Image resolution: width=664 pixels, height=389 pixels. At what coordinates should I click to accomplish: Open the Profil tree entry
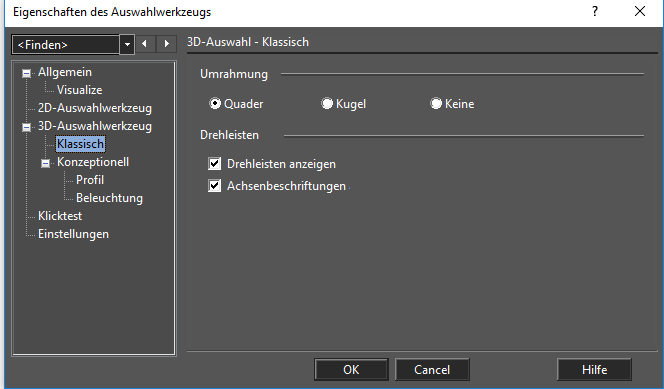pyautogui.click(x=90, y=180)
